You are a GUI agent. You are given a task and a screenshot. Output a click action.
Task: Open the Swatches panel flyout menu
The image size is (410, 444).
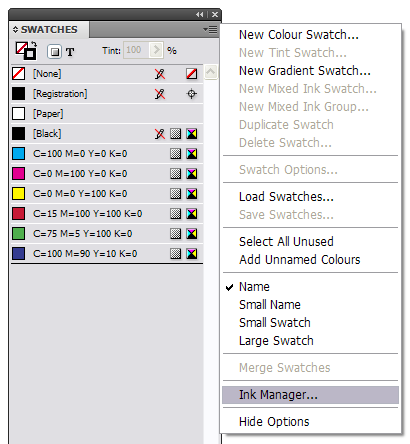(210, 30)
